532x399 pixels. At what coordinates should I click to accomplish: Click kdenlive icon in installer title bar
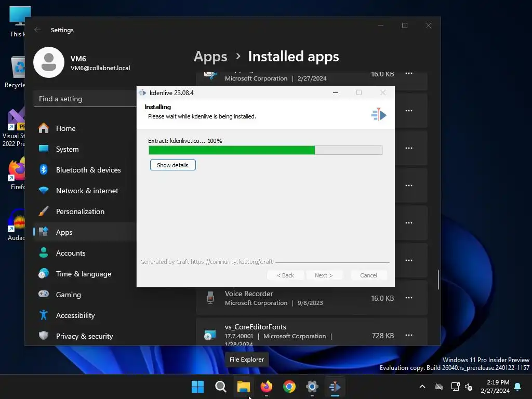point(142,92)
